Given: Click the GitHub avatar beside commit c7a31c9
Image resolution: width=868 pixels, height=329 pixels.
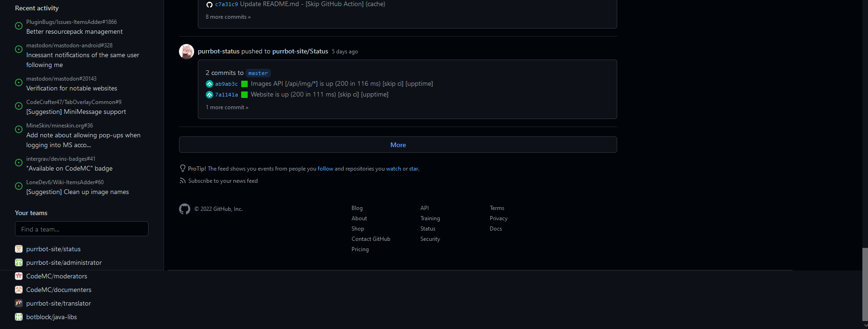Looking at the screenshot, I should tap(210, 4).
